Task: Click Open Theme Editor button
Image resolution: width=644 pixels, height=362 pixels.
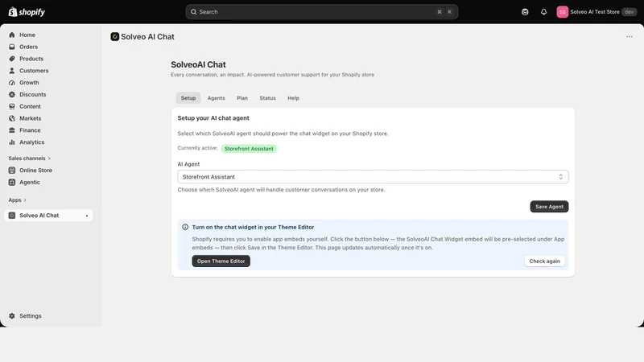Action: (x=221, y=261)
